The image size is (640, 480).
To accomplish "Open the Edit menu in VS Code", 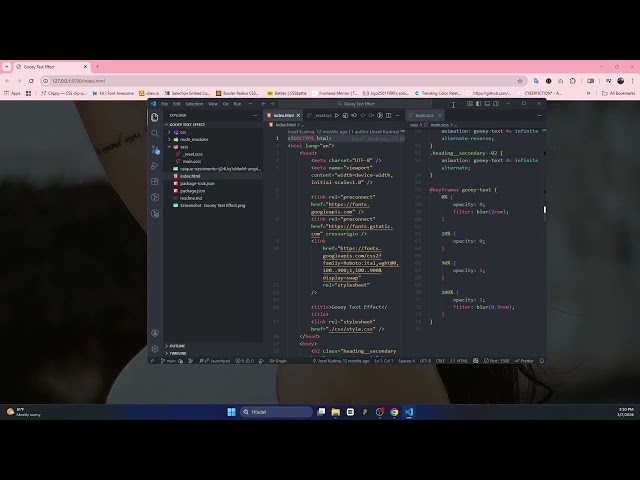I will (176, 104).
